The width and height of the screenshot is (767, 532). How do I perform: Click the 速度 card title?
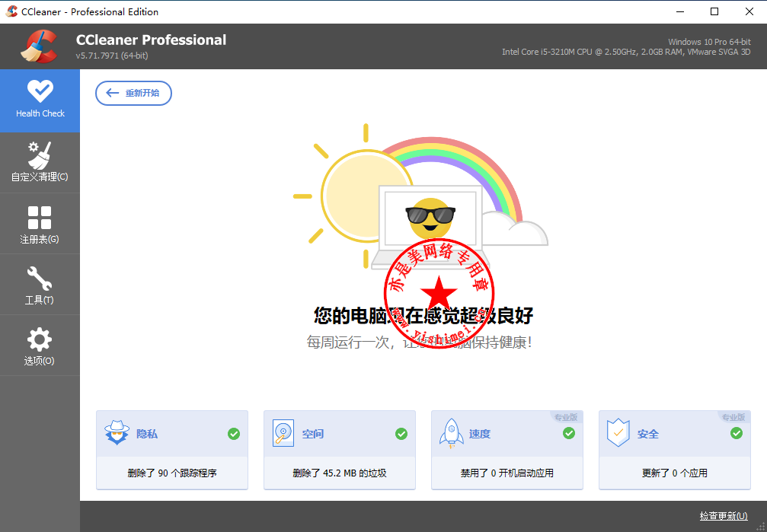pyautogui.click(x=480, y=434)
